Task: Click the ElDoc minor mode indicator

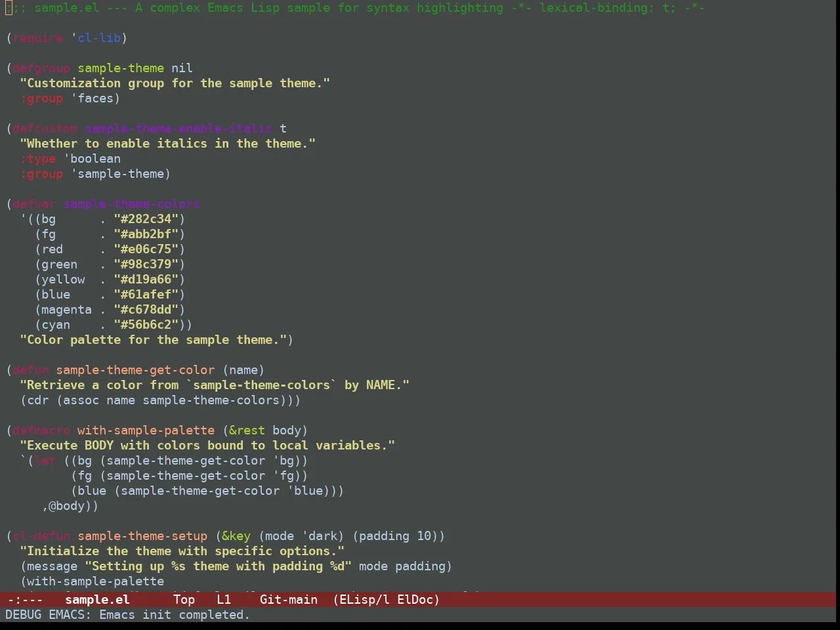Action: tap(419, 599)
